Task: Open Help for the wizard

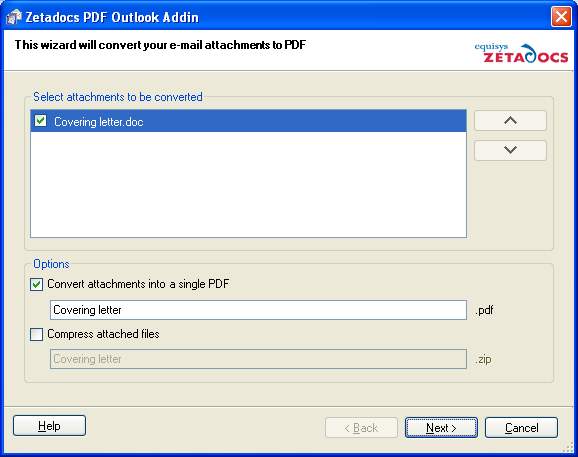Action: click(x=49, y=426)
